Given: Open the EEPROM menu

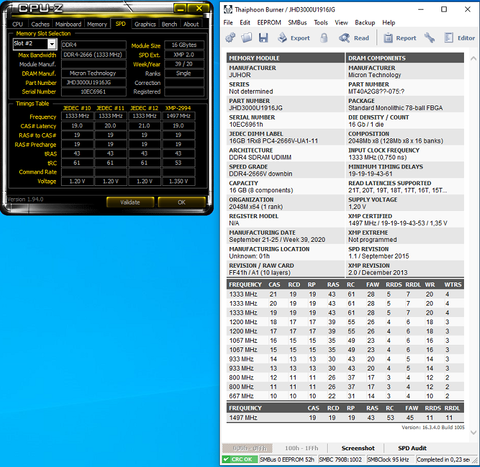Looking at the screenshot, I should 269,23.
